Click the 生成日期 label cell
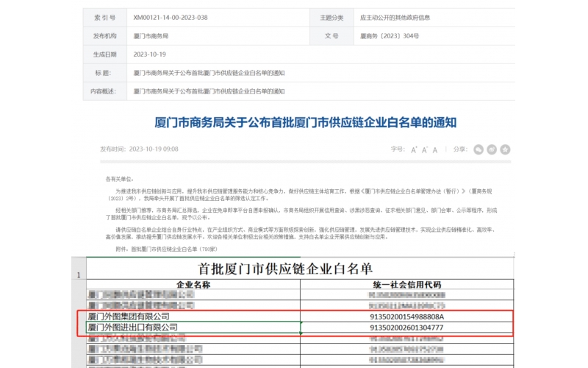 pos(104,54)
